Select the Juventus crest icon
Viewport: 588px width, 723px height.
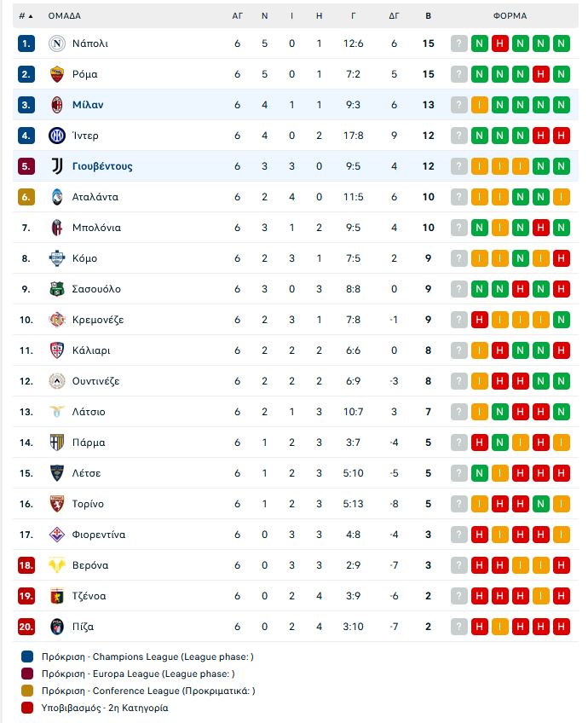tap(57, 166)
